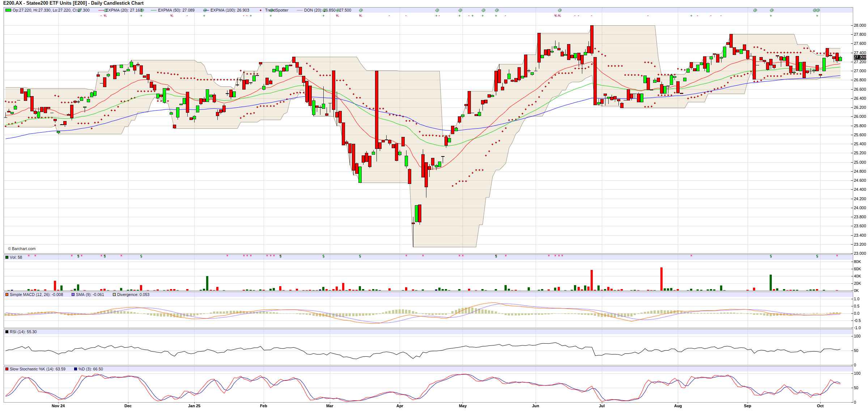Screen dimensions: 868x417
Task: Click the chart title E200.AX heading
Action: [73, 3]
